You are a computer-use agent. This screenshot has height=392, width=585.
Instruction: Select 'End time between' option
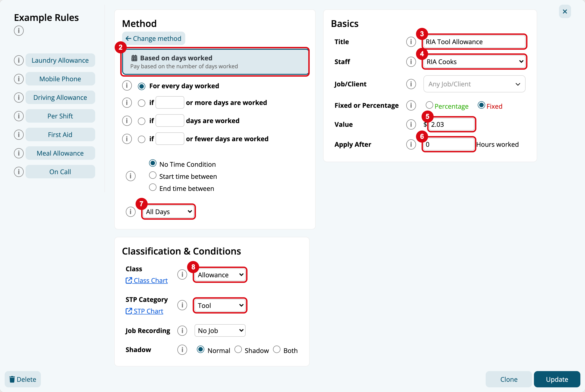[153, 187]
